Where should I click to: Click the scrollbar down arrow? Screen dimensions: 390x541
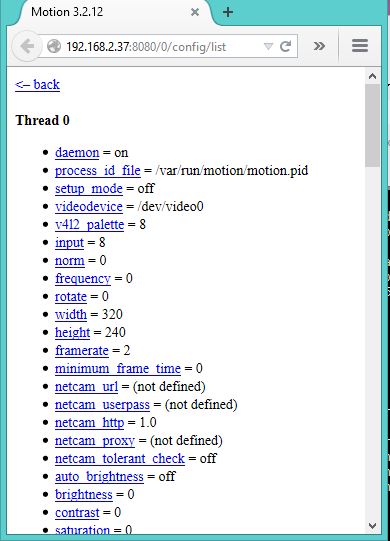(x=372, y=526)
